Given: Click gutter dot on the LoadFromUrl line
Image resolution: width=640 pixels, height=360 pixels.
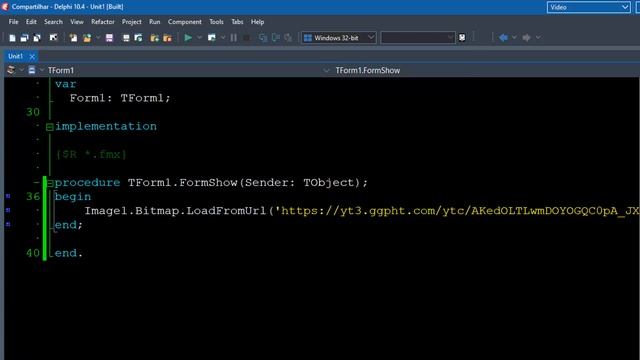Looking at the screenshot, I should point(8,210).
